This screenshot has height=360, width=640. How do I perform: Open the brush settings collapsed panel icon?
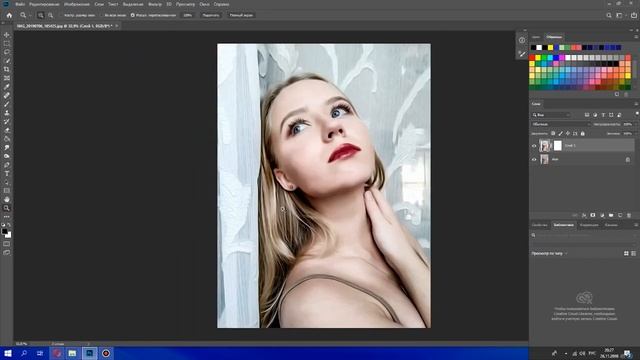click(x=522, y=53)
